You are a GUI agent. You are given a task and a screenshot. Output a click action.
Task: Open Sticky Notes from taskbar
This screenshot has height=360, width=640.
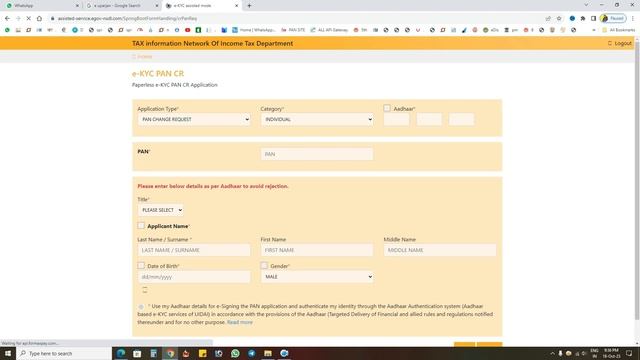[202, 353]
